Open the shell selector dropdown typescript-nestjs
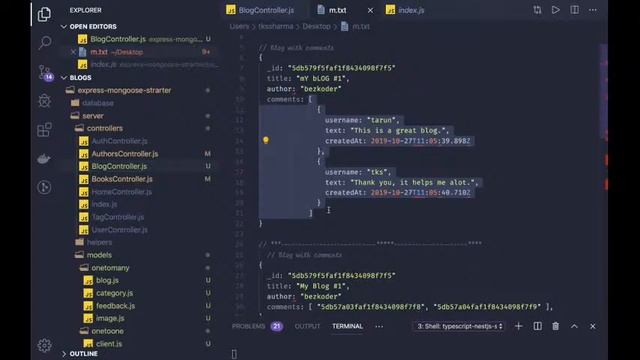The height and width of the screenshot is (360, 640). 459,326
